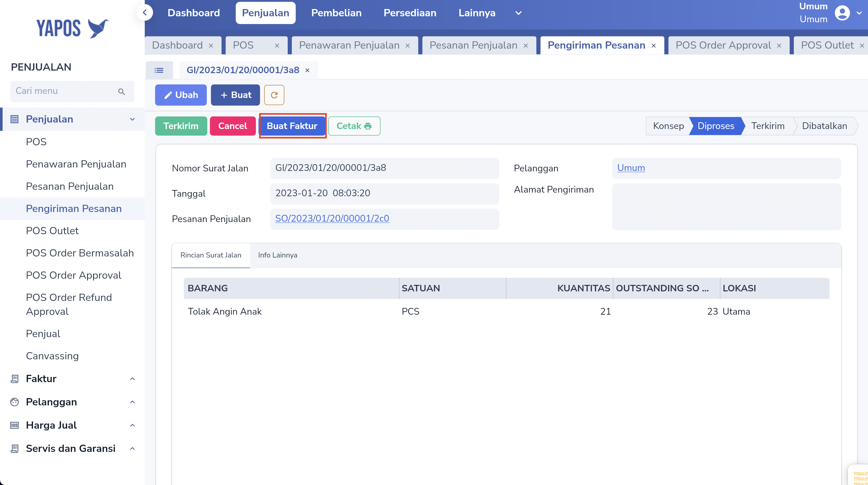Close the Pesanan Penjualan tab
868x485 pixels.
tap(525, 46)
